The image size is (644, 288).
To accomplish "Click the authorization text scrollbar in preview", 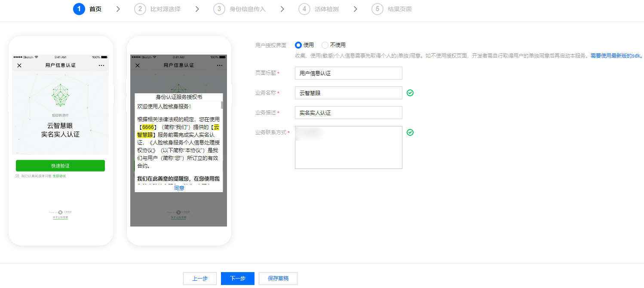I will point(222,105).
